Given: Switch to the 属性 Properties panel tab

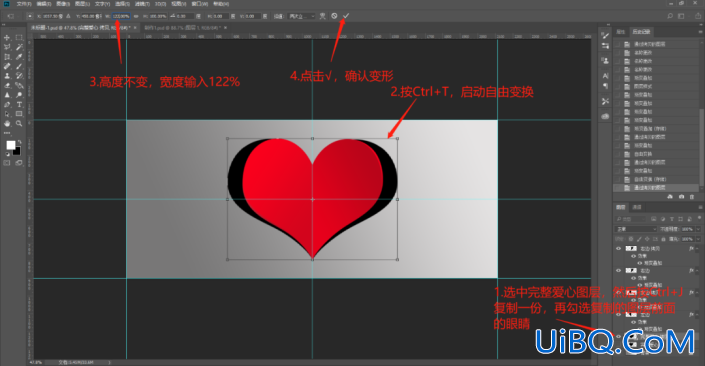Looking at the screenshot, I should [620, 31].
